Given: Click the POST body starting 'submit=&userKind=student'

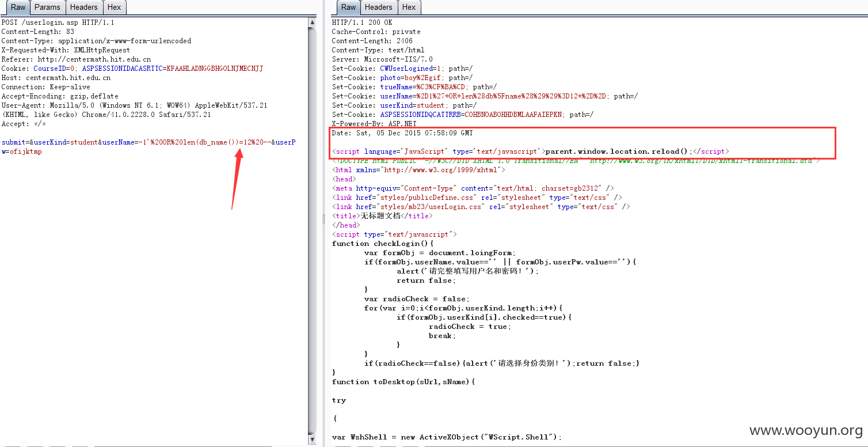Looking at the screenshot, I should (149, 147).
